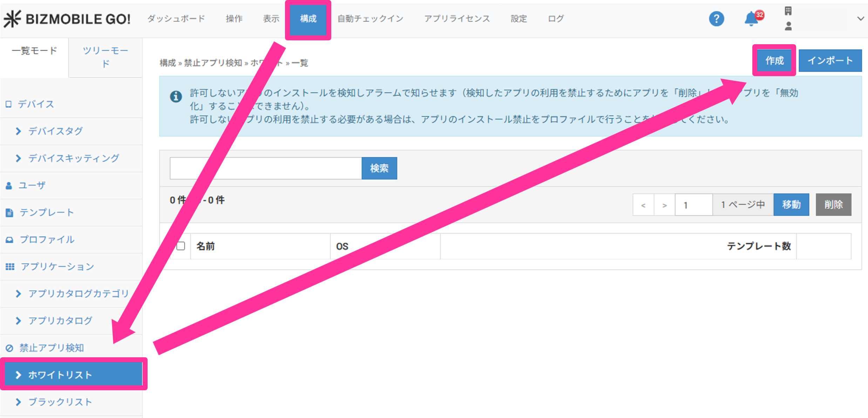This screenshot has height=418, width=868.
Task: Click the blue help question mark icon
Action: tap(716, 19)
